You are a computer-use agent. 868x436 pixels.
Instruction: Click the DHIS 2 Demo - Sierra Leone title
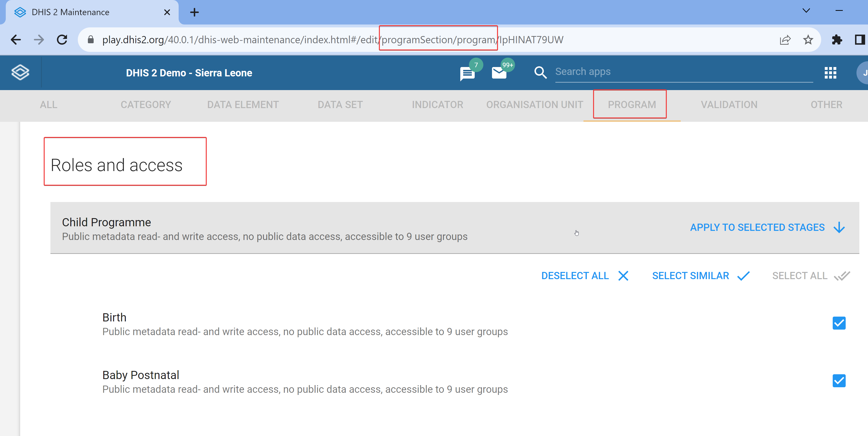[189, 73]
